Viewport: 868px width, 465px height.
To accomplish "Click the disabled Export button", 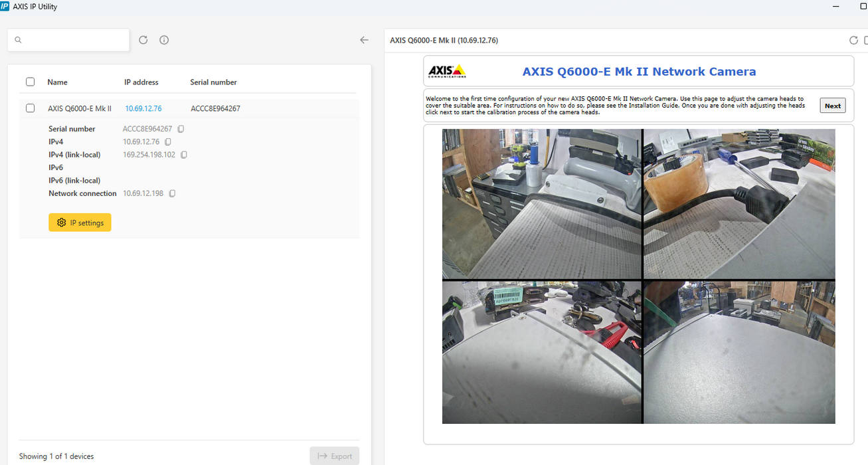I will tap(335, 456).
